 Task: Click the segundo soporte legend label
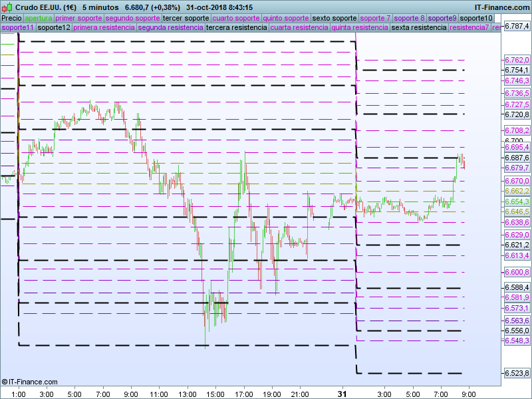(x=132, y=18)
